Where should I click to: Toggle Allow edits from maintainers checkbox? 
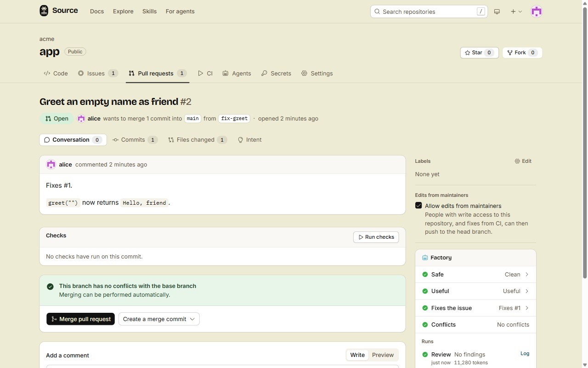(x=418, y=206)
